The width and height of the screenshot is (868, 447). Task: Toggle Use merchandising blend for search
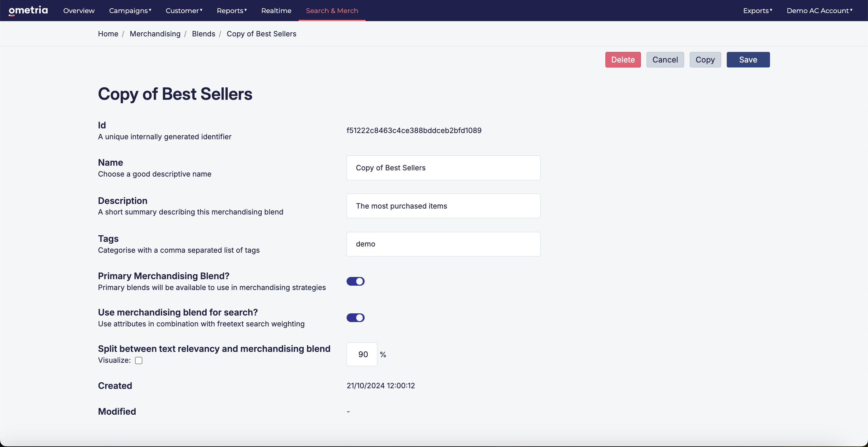tap(356, 318)
